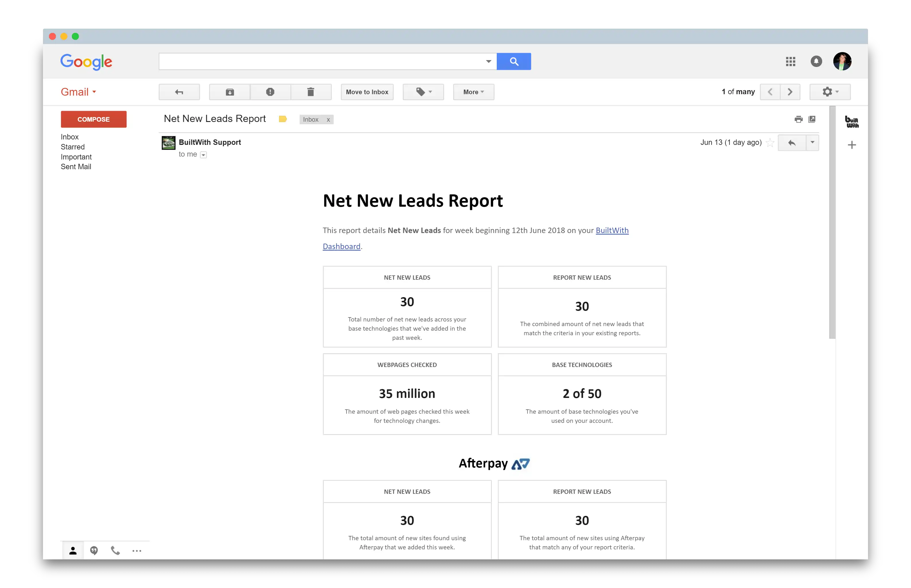
Task: Open the email in new window
Action: click(x=812, y=119)
